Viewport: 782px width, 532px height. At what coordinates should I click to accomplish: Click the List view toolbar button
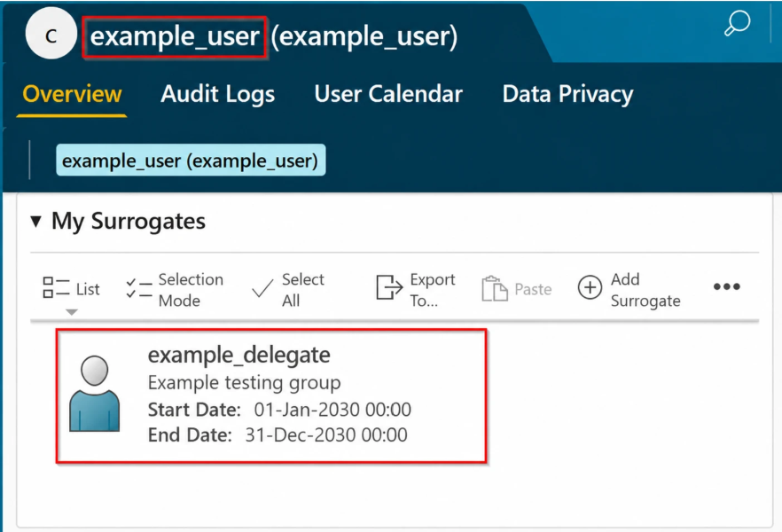point(71,289)
